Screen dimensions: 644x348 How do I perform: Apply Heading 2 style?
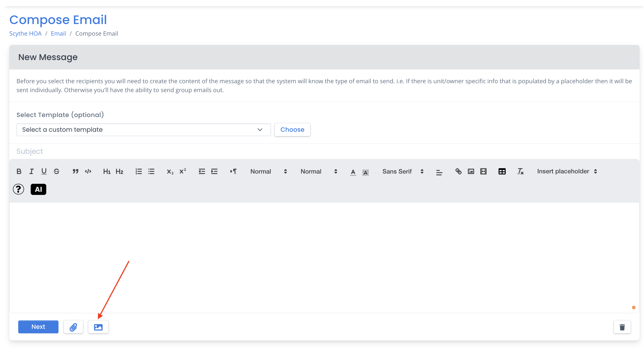pos(119,171)
